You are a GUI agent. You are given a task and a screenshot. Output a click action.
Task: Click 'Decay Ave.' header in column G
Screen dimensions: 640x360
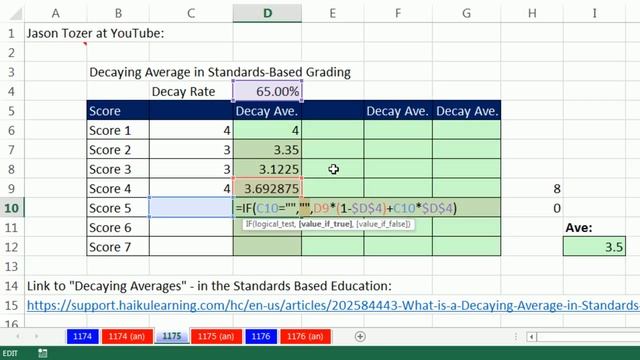[x=467, y=111]
